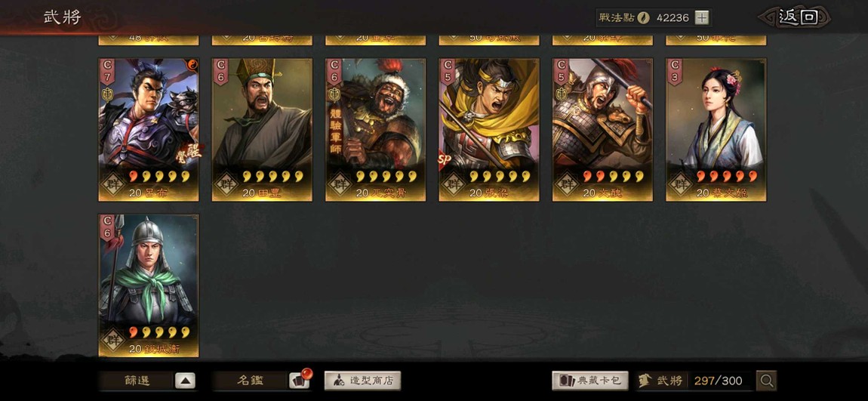Click the 名鑑 card icon with red dot

point(300,381)
